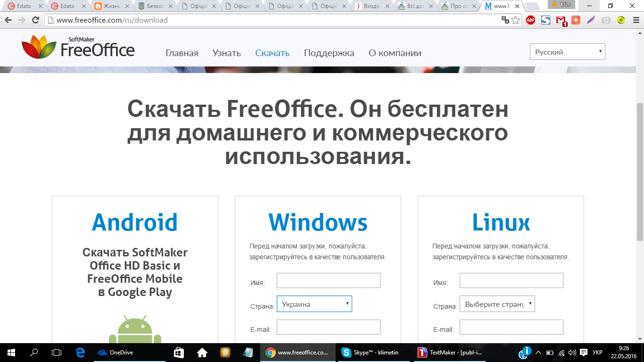
Task: Click the translate page icon in the address bar
Action: click(x=505, y=20)
